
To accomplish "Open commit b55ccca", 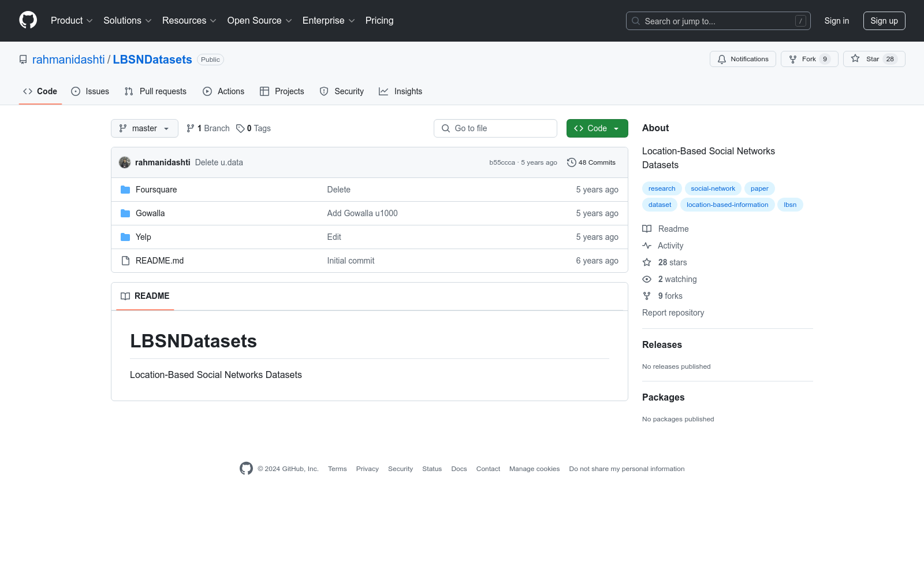I will pos(502,162).
